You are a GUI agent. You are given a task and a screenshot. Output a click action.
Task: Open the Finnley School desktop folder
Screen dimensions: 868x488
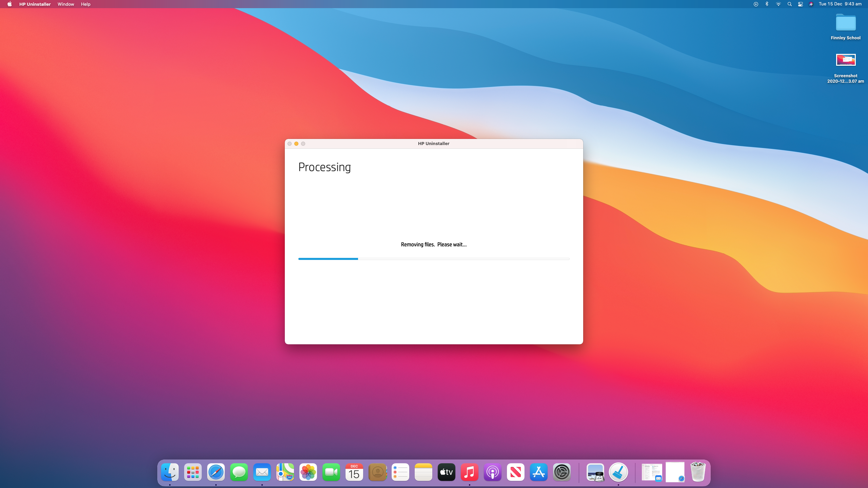pos(846,23)
